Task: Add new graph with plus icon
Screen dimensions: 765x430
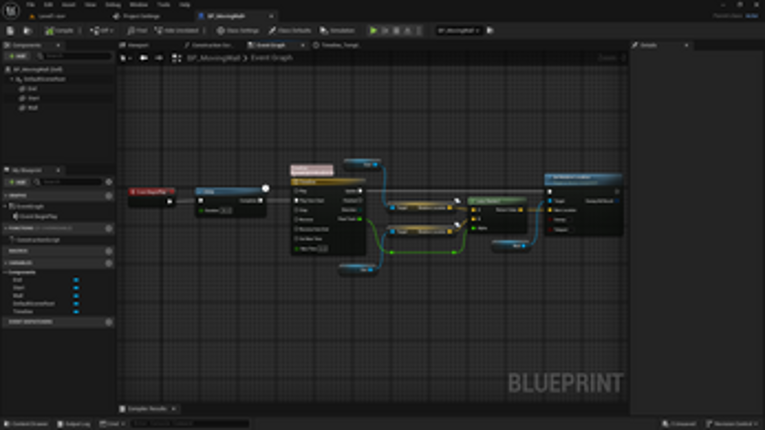Action: [109, 196]
